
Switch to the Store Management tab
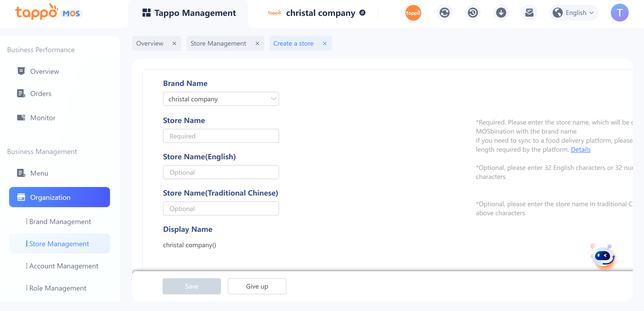point(218,43)
